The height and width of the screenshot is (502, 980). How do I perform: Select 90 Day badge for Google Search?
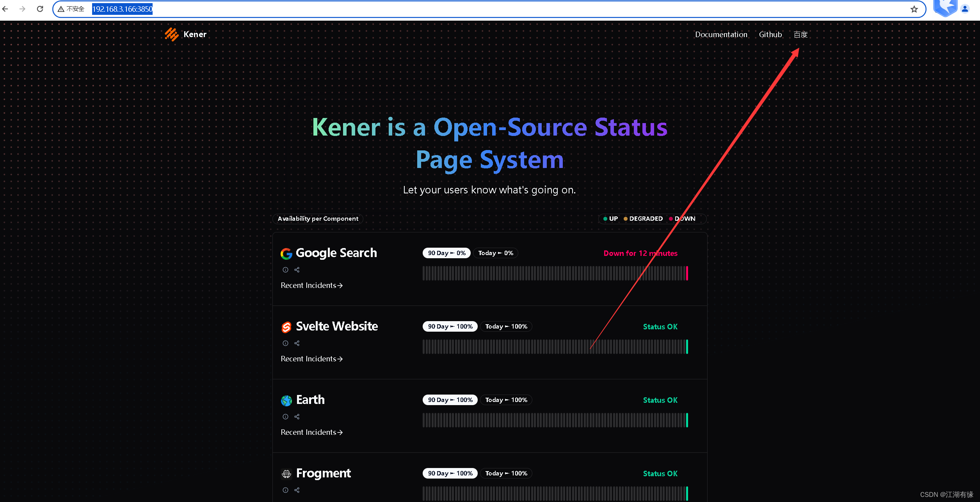tap(446, 253)
